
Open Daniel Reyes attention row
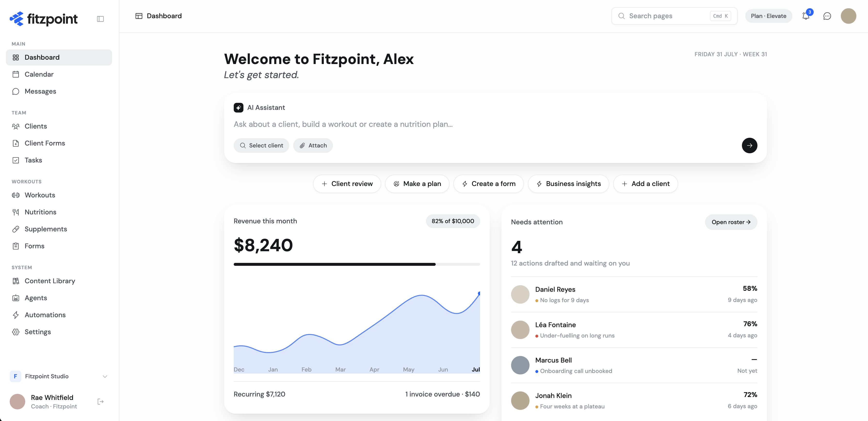[634, 294]
